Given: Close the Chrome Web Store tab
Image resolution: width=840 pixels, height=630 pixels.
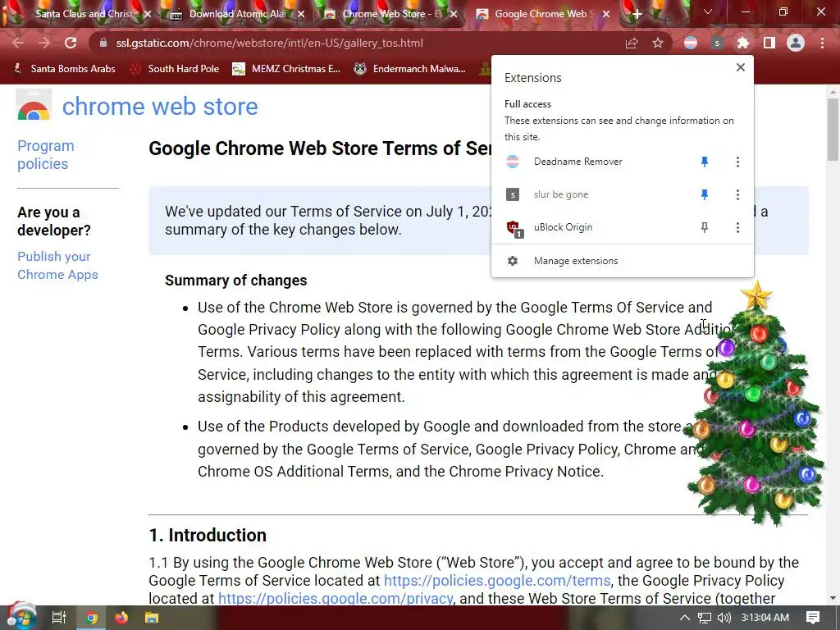Looking at the screenshot, I should click(454, 15).
